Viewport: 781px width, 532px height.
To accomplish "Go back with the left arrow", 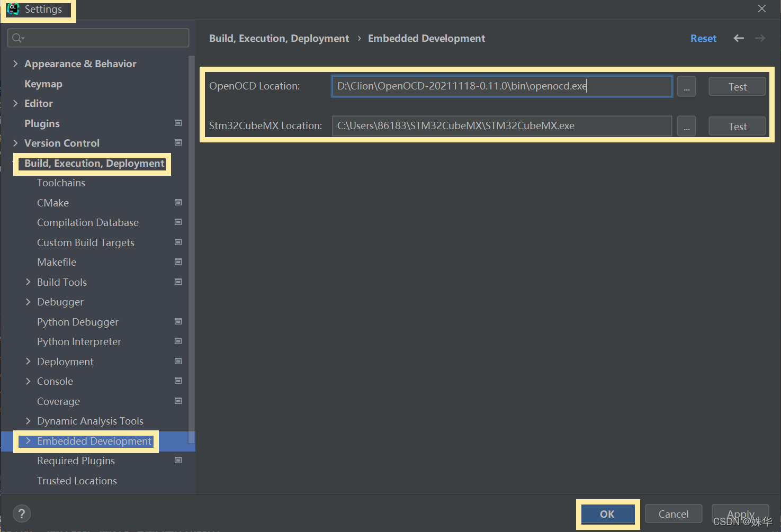I will pos(739,38).
